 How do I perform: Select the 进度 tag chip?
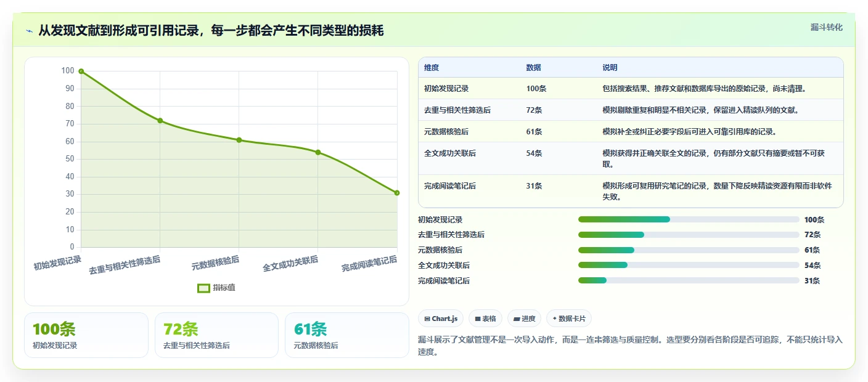(524, 319)
